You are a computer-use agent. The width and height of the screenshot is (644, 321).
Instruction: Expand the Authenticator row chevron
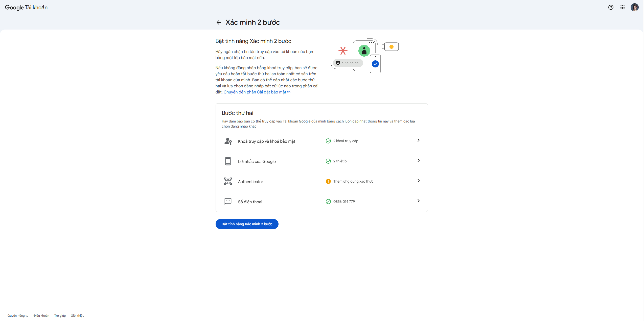419,181
